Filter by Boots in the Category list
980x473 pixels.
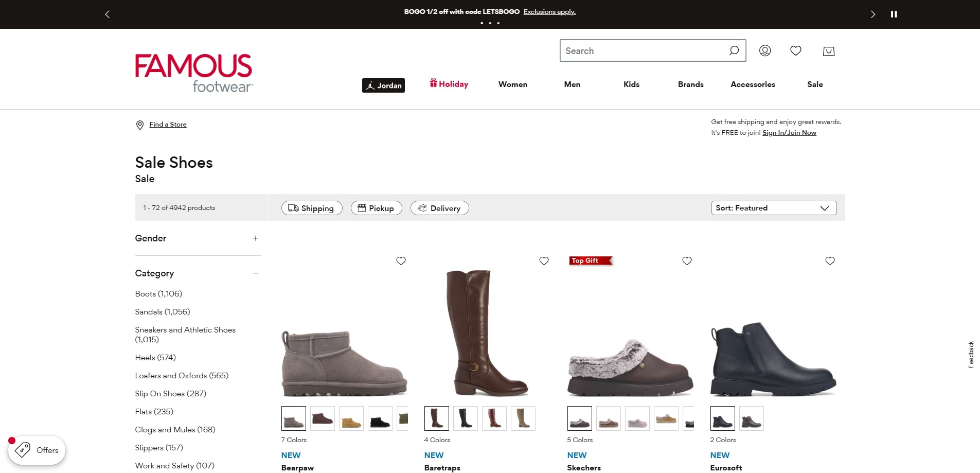click(x=158, y=293)
